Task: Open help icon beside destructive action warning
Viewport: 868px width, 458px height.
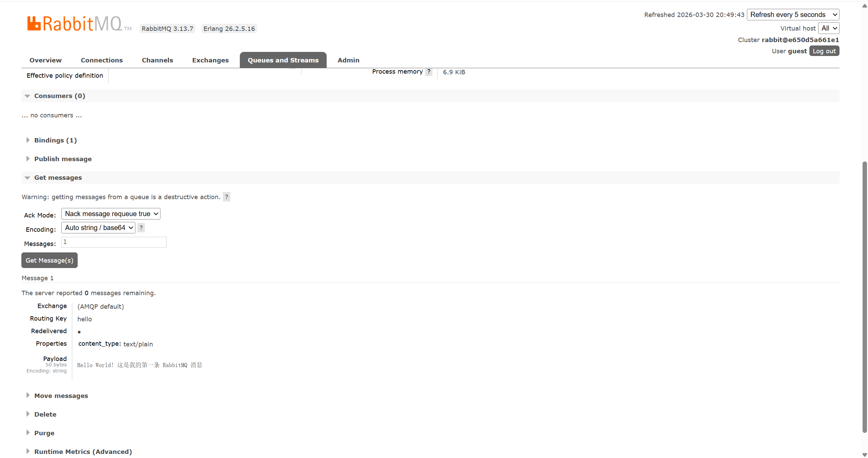Action: coord(227,197)
